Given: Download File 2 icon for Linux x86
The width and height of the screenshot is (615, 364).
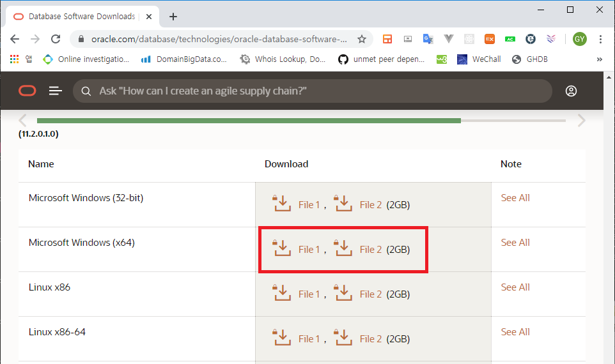Looking at the screenshot, I should tap(343, 292).
